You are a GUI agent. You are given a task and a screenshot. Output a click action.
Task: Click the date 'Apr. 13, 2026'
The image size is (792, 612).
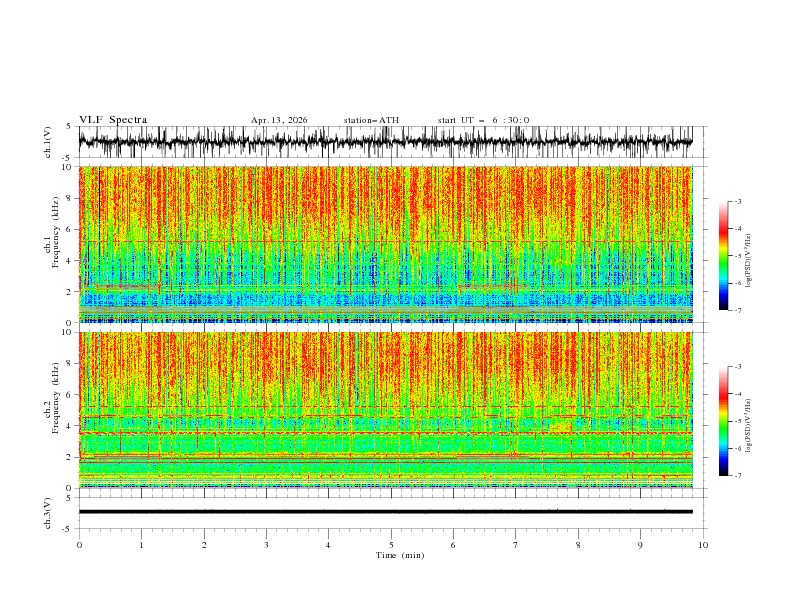(x=279, y=120)
